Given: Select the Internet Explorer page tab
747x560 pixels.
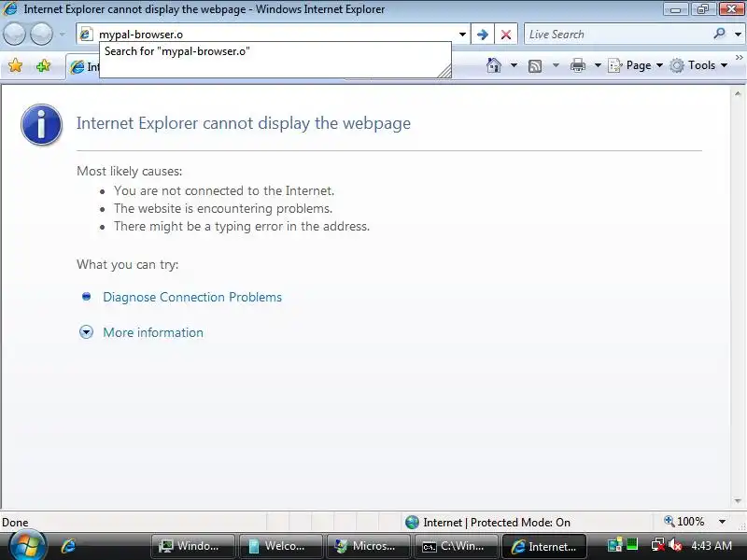Looking at the screenshot, I should [x=84, y=67].
